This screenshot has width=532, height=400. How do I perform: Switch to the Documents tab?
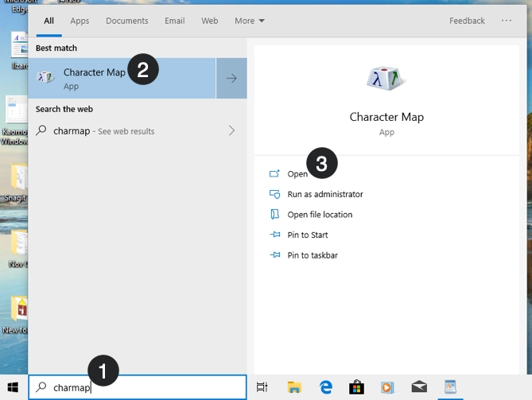click(x=127, y=21)
